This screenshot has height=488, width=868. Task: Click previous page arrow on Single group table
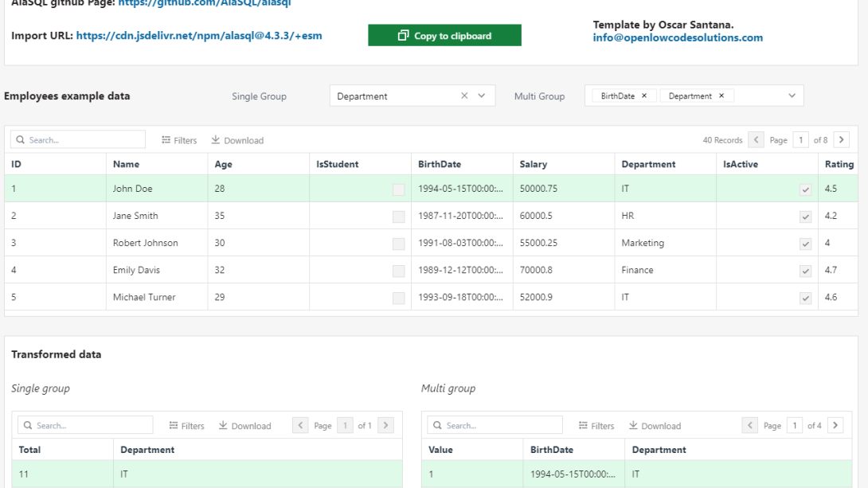tap(300, 425)
